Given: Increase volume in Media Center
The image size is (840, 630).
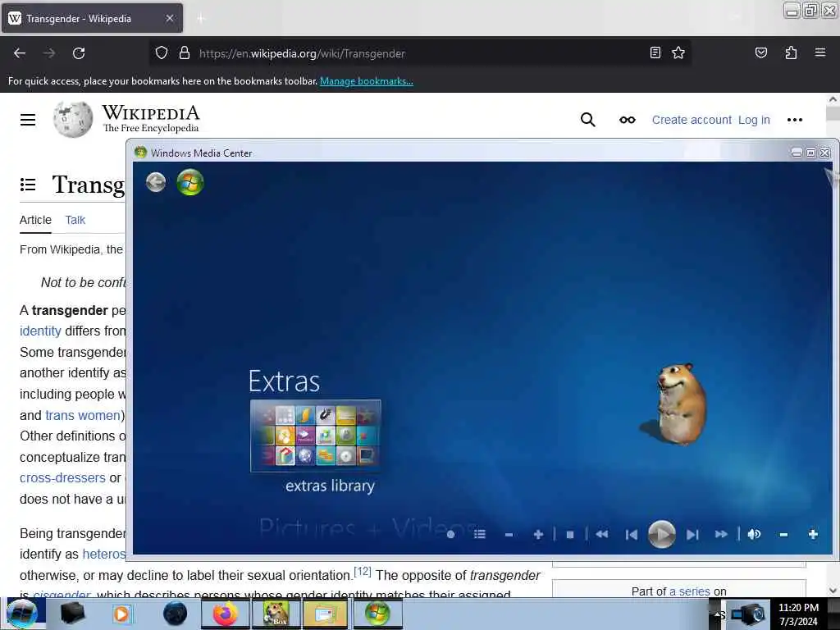Looking at the screenshot, I should [813, 534].
